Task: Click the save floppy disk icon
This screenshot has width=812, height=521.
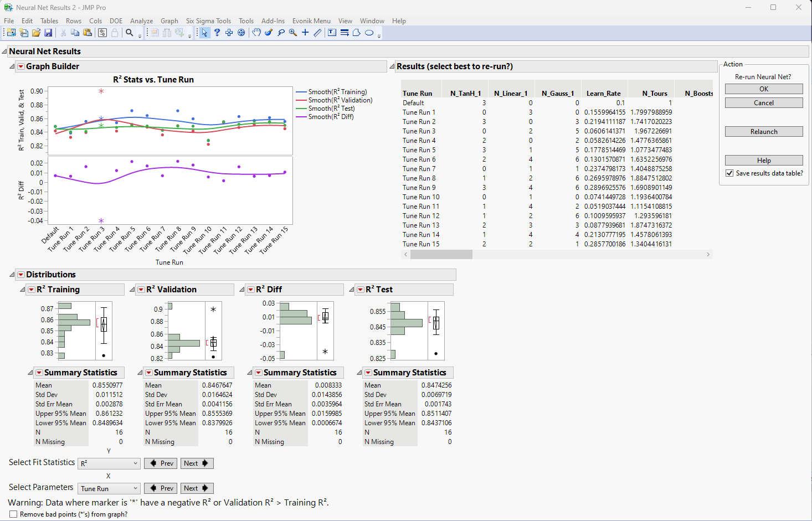Action: [48, 33]
